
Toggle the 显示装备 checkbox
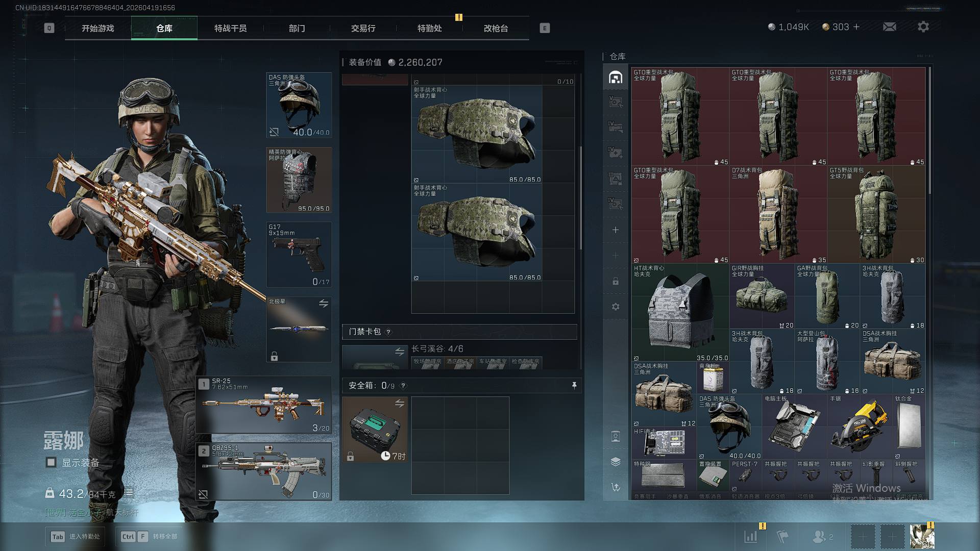pyautogui.click(x=51, y=462)
